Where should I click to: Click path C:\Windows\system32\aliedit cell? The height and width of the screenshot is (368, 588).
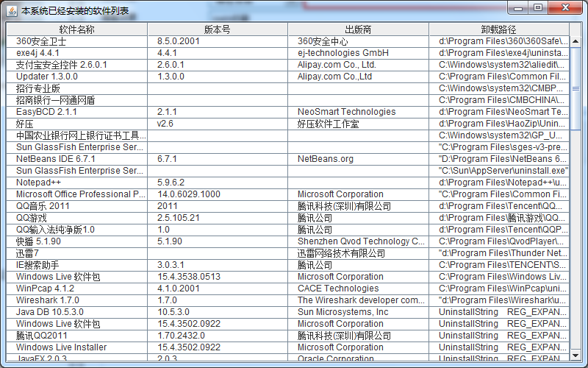499,65
